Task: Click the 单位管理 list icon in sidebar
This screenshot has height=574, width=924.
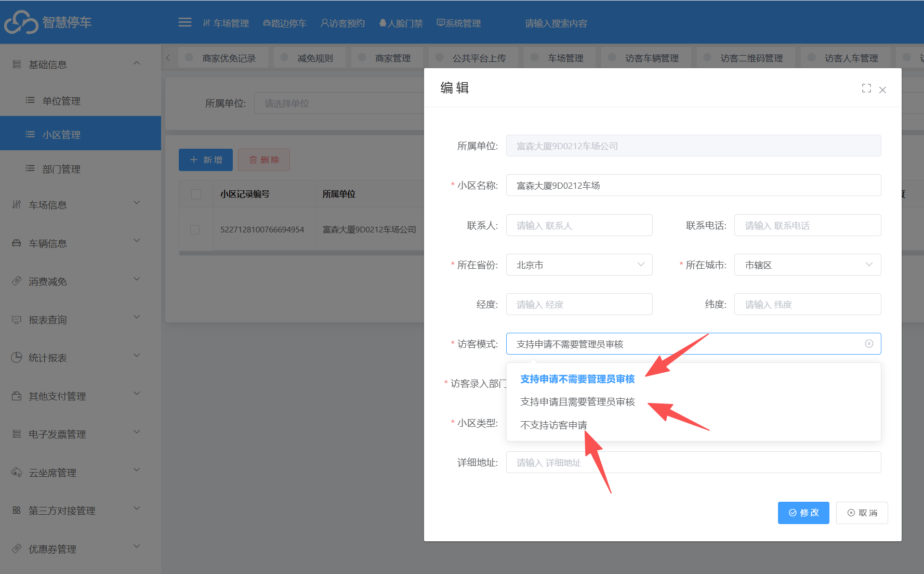Action: [30, 100]
